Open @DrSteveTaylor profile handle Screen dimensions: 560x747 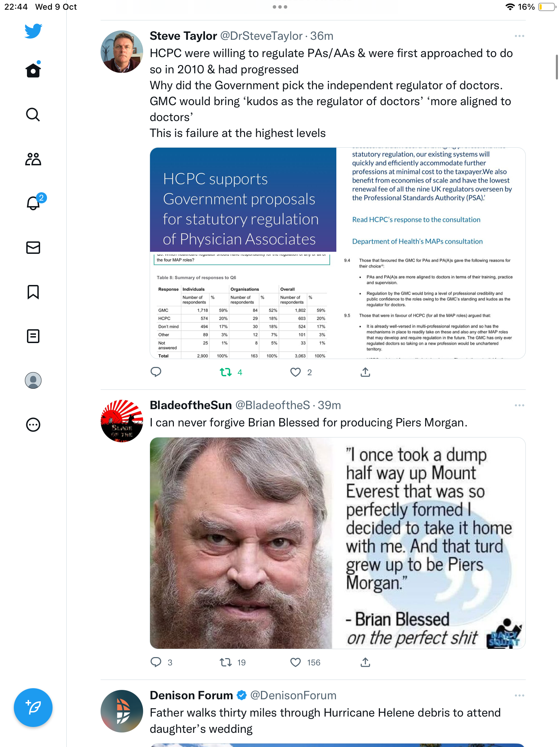coord(261,36)
